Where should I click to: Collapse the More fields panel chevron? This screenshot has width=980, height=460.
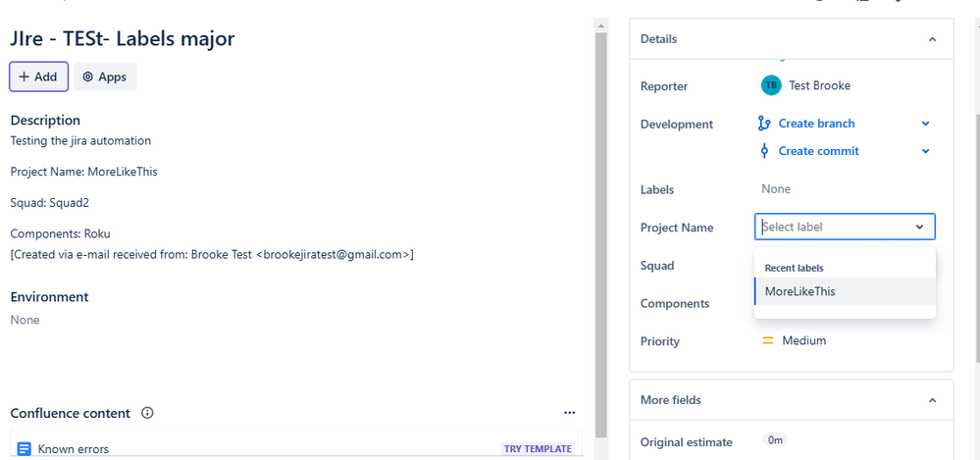[x=932, y=400]
